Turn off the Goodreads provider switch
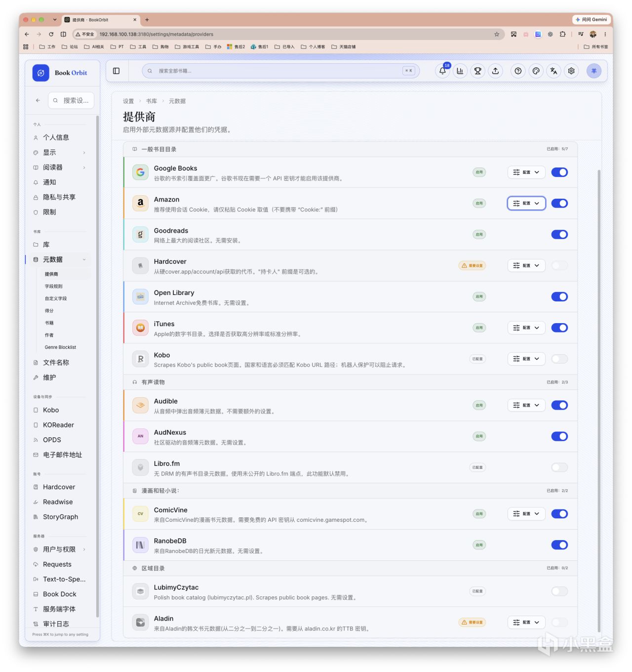The height and width of the screenshot is (672, 632). point(559,235)
